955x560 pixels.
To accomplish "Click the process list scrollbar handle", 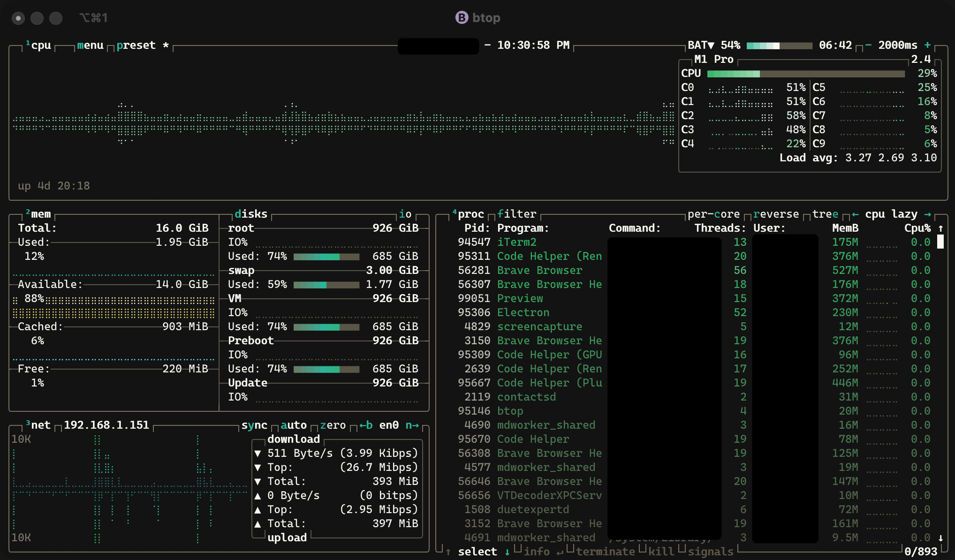I will (x=940, y=242).
